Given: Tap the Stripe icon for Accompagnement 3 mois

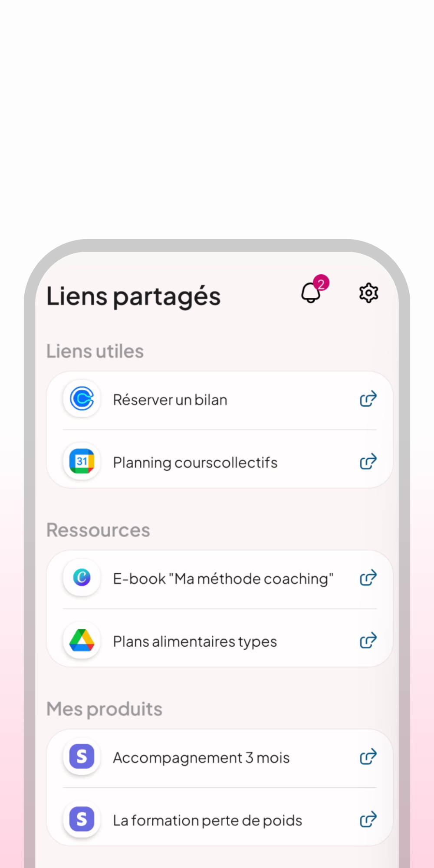Looking at the screenshot, I should (82, 756).
